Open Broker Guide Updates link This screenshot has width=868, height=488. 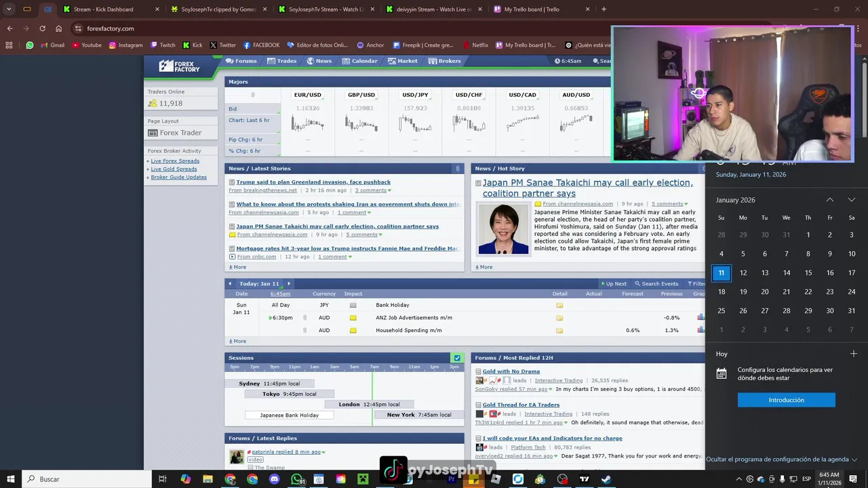(178, 178)
